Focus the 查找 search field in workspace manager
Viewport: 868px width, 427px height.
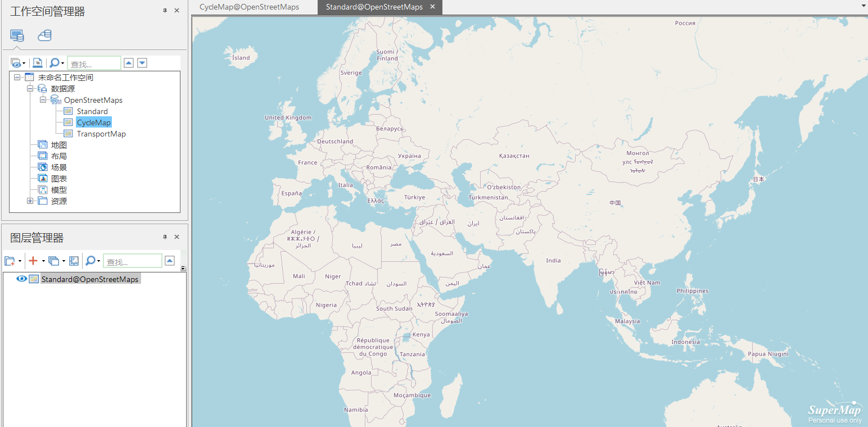94,63
